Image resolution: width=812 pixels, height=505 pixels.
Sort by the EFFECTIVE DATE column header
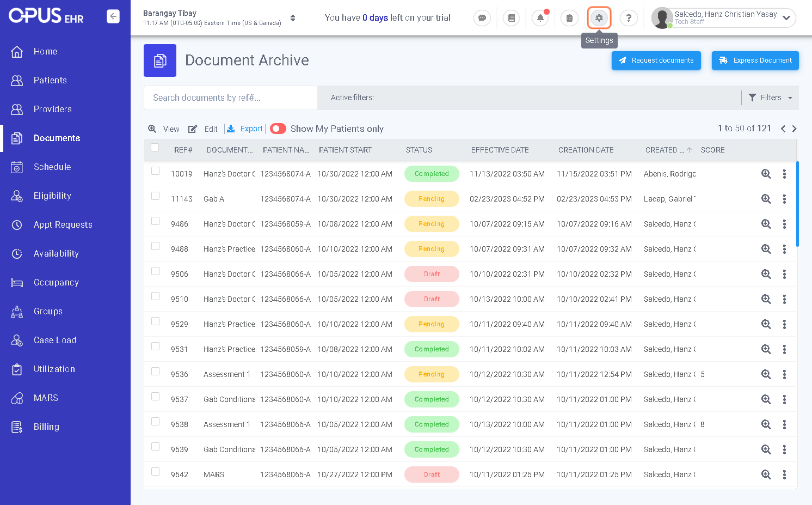coord(500,150)
